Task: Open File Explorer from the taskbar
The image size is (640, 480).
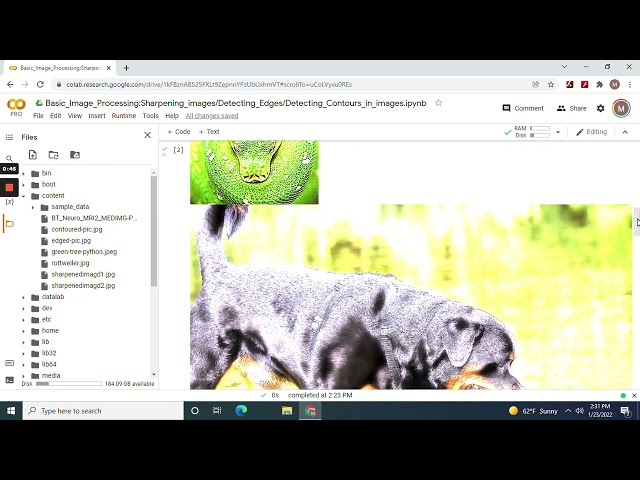Action: click(287, 411)
